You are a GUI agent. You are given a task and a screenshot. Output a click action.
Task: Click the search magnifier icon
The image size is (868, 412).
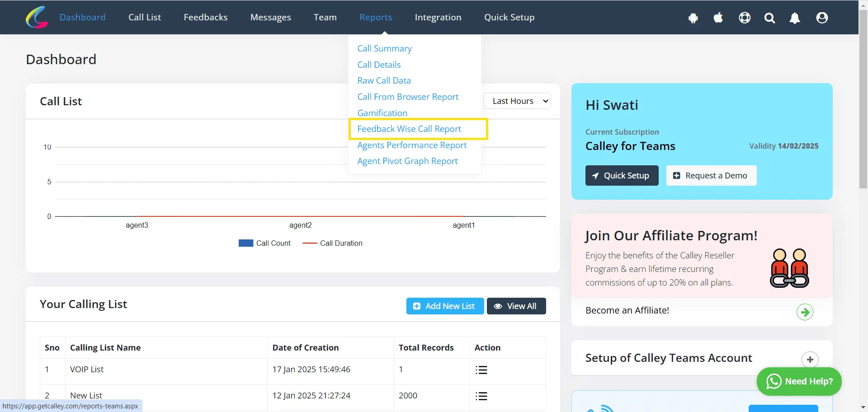point(769,18)
